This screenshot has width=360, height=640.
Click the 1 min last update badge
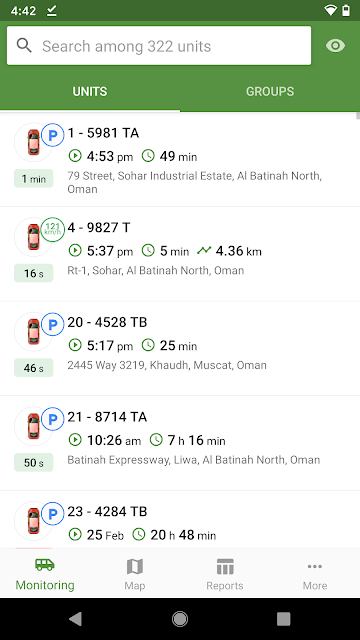(x=33, y=178)
